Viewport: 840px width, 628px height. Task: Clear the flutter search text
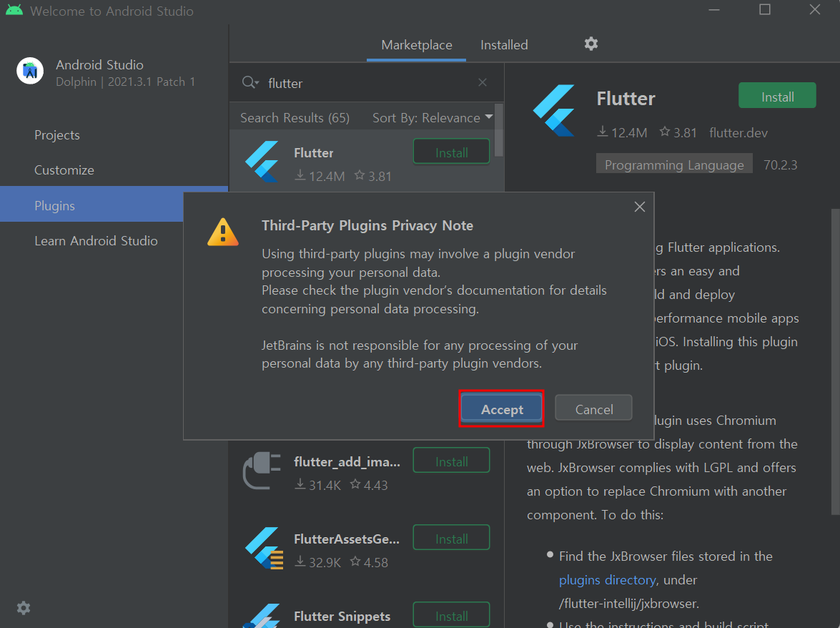coord(483,82)
